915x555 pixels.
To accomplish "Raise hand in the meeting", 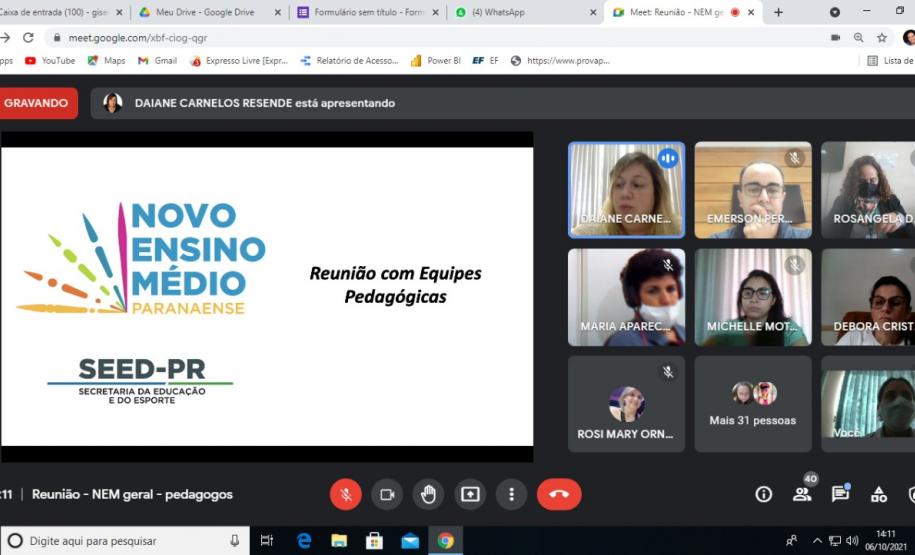I will pos(428,494).
